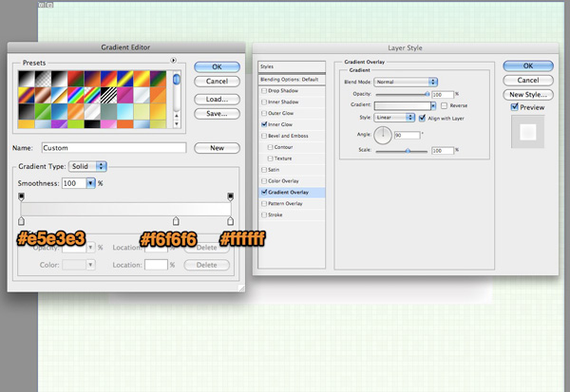
Task: Enable the Stroke effect
Action: [x=264, y=215]
